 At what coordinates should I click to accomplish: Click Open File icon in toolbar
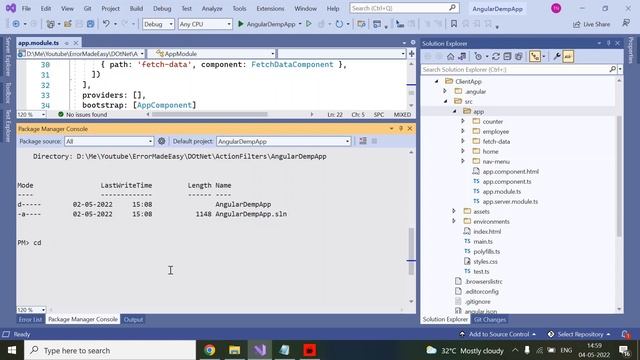[68, 24]
